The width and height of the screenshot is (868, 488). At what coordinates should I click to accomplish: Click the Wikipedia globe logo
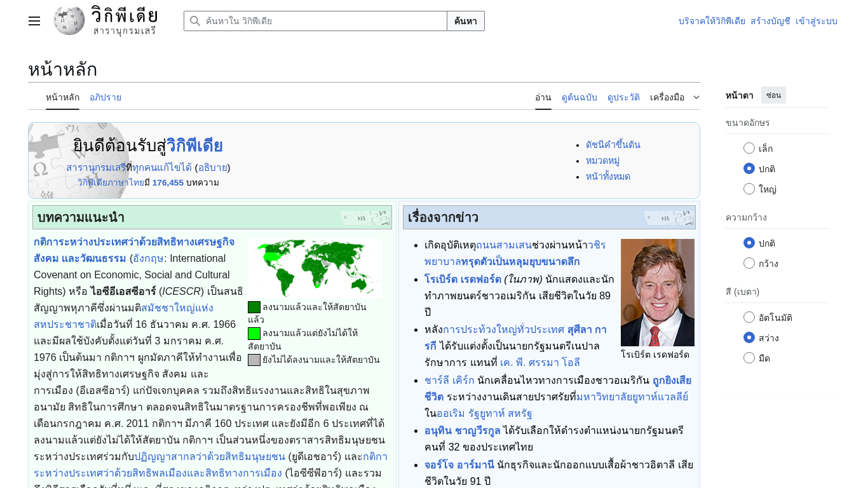(x=69, y=21)
